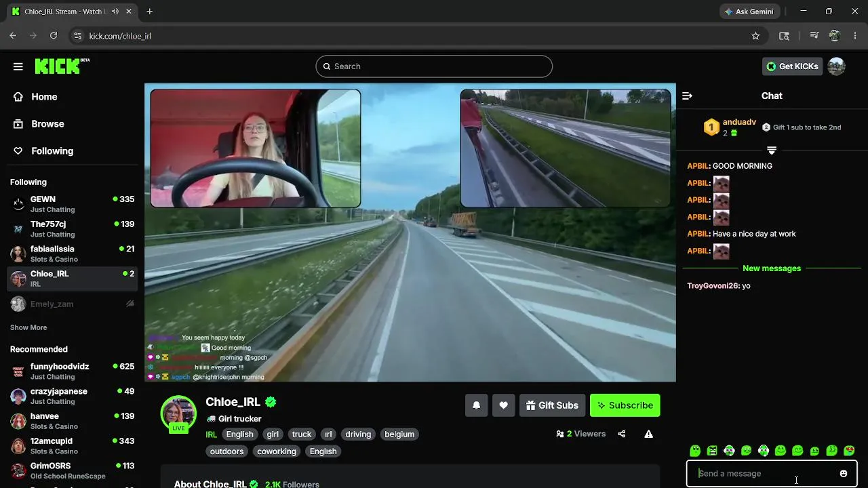Click Get KICKs button

(x=792, y=66)
